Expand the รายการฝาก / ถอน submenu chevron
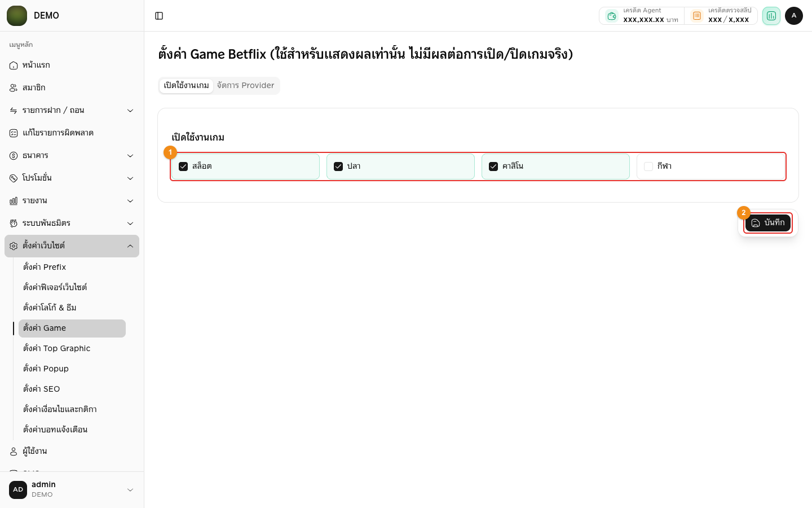 coord(130,111)
